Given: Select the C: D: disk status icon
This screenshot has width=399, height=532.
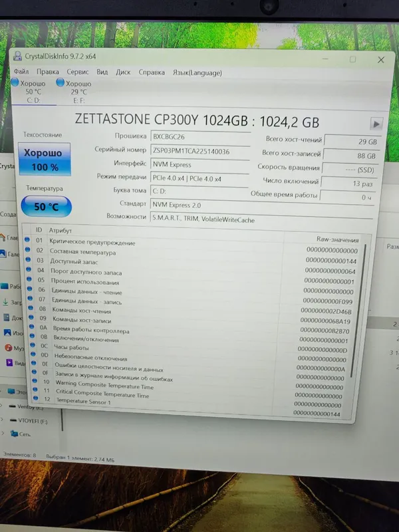Looking at the screenshot, I should tap(15, 82).
